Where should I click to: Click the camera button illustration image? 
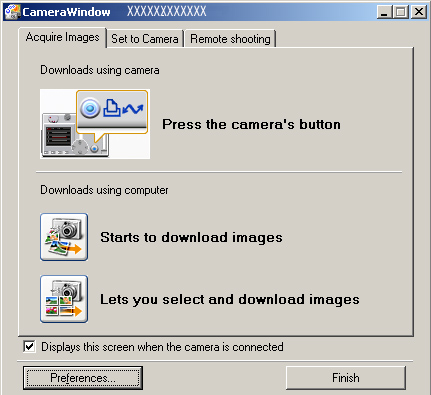(95, 124)
